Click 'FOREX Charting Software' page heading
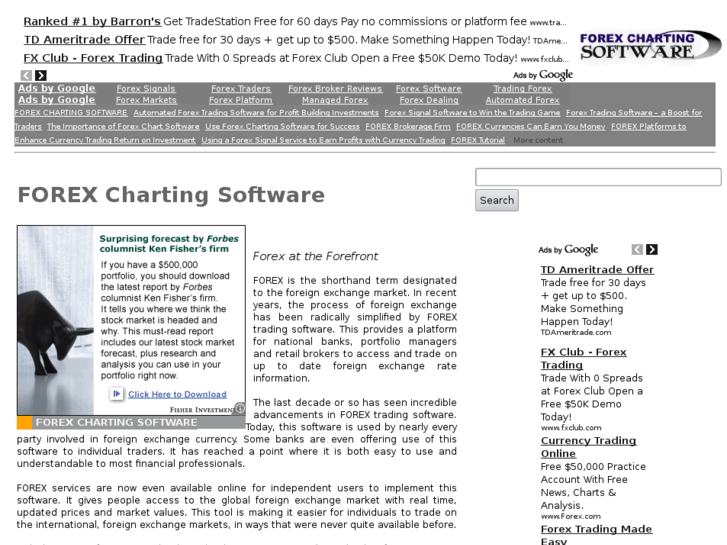The height and width of the screenshot is (545, 727). pos(171,195)
